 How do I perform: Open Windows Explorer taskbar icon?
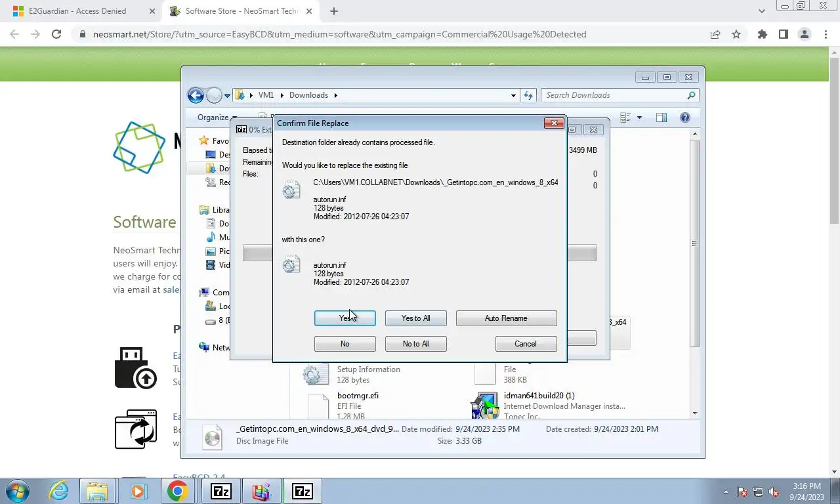[98, 491]
